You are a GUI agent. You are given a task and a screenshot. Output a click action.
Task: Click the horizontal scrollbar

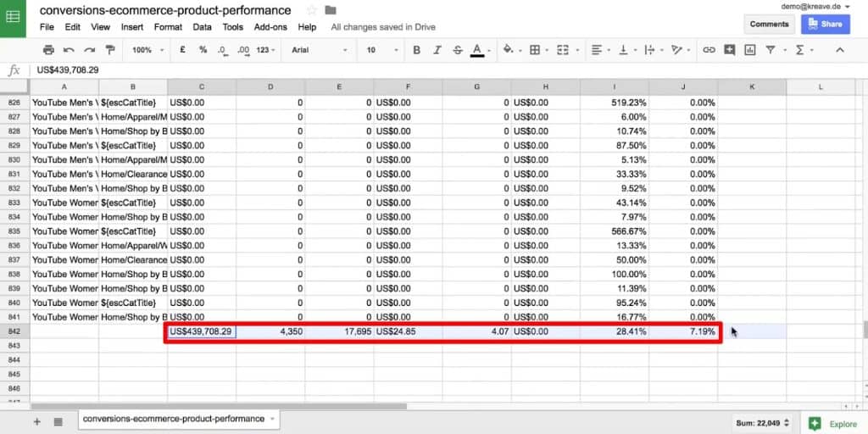[x=220, y=406]
